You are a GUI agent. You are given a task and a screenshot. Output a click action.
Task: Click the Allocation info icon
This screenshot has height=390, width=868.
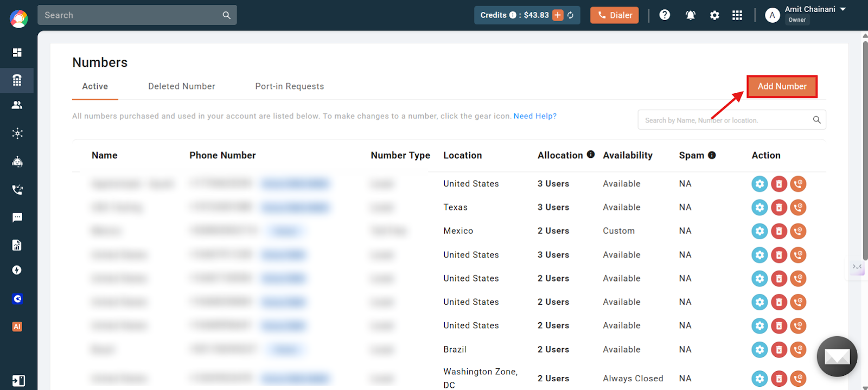pyautogui.click(x=591, y=155)
